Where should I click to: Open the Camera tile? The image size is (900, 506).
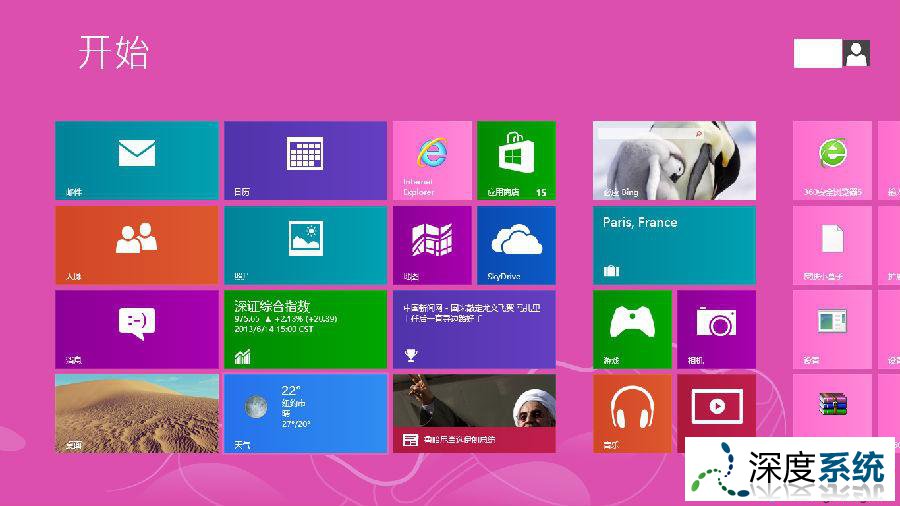pyautogui.click(x=716, y=329)
